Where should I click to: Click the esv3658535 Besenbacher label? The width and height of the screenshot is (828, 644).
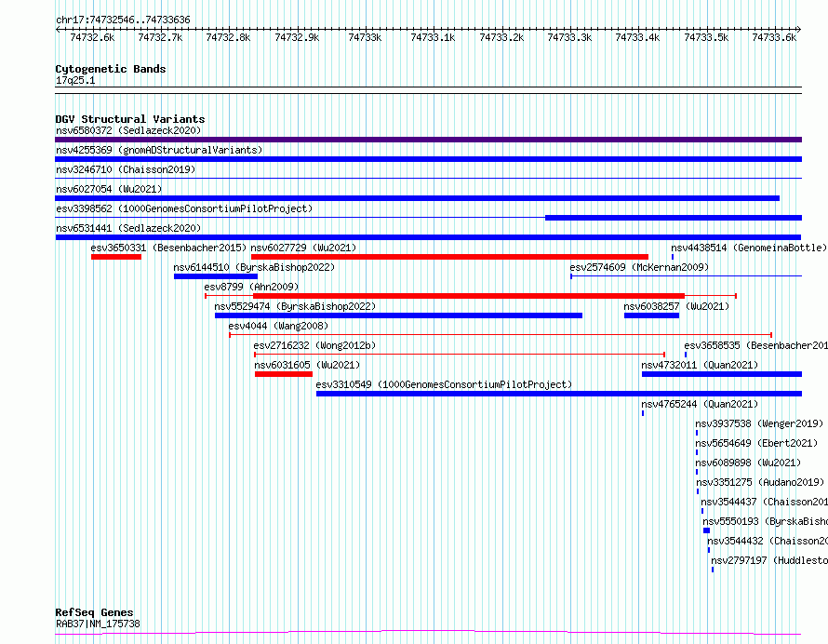click(x=755, y=345)
